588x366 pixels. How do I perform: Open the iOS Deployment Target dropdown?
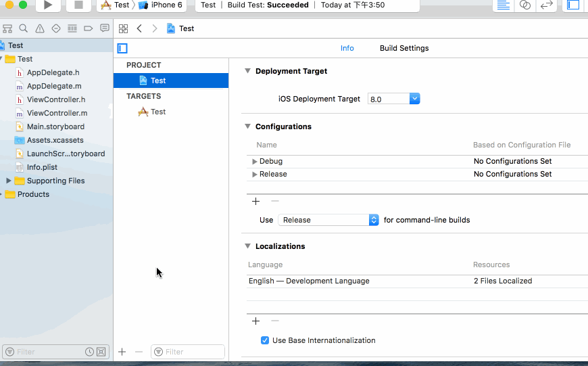pyautogui.click(x=414, y=99)
